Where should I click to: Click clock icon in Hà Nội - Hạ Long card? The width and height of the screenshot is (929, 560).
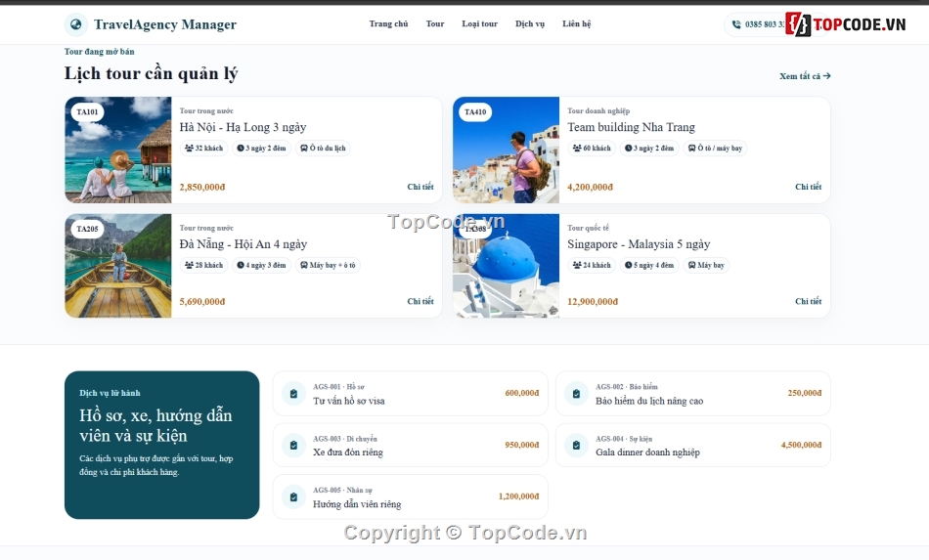[241, 148]
